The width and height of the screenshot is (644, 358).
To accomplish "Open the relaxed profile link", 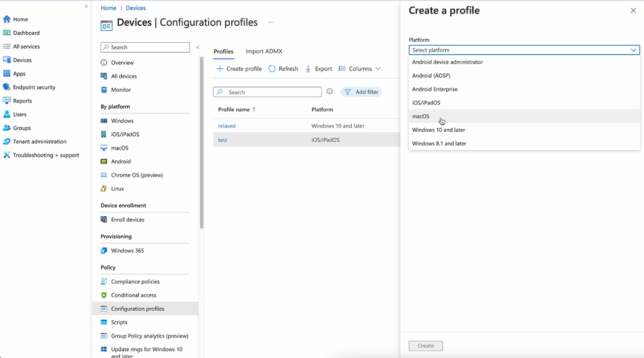I will [226, 126].
